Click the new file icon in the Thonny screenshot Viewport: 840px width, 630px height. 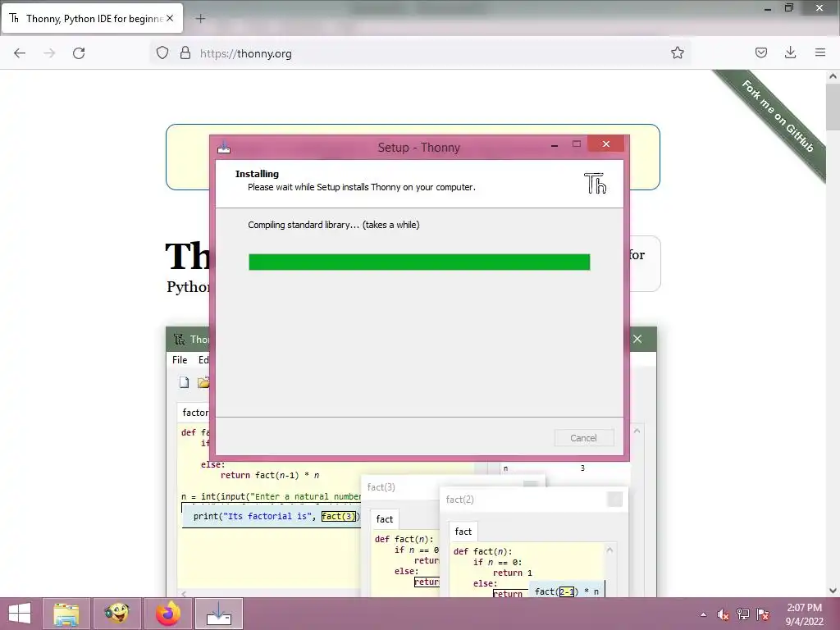click(x=184, y=382)
